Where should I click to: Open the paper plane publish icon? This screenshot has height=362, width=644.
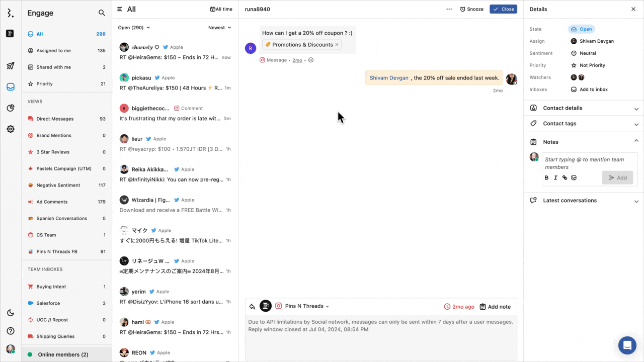10,66
